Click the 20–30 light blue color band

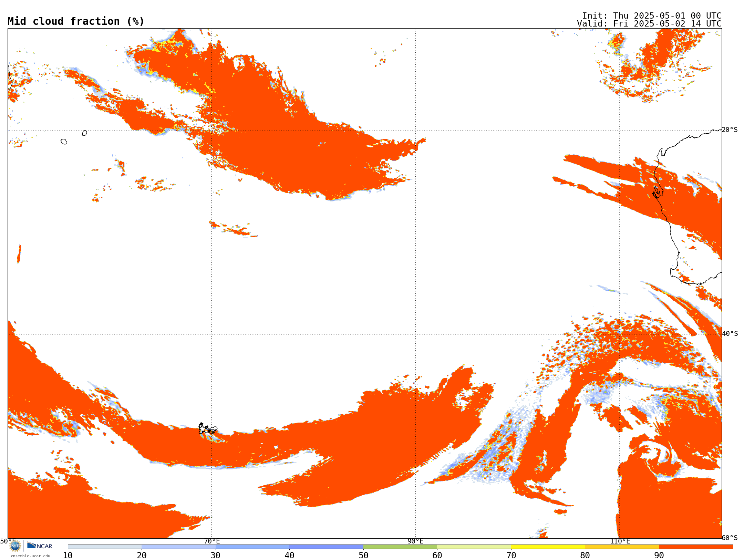coord(179,547)
